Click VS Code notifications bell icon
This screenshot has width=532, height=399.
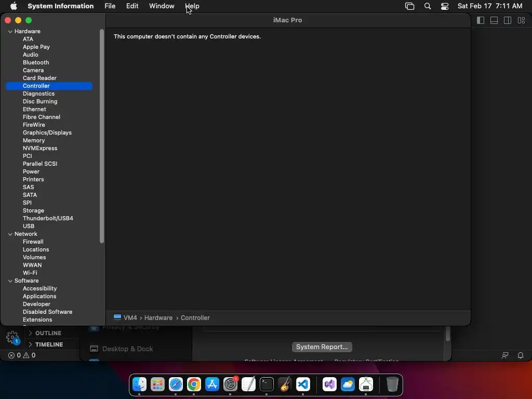(520, 355)
